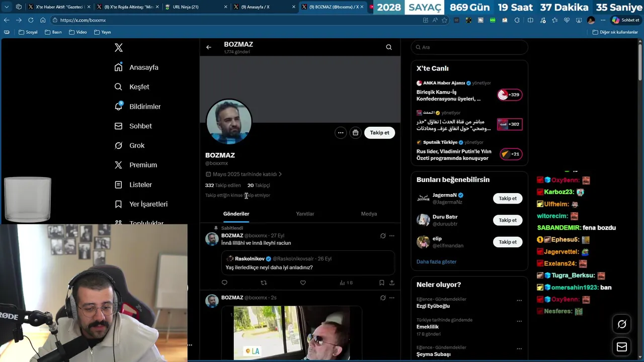The width and height of the screenshot is (644, 362).
Task: Open BOZMAZ profile avatar photo
Action: point(229,122)
